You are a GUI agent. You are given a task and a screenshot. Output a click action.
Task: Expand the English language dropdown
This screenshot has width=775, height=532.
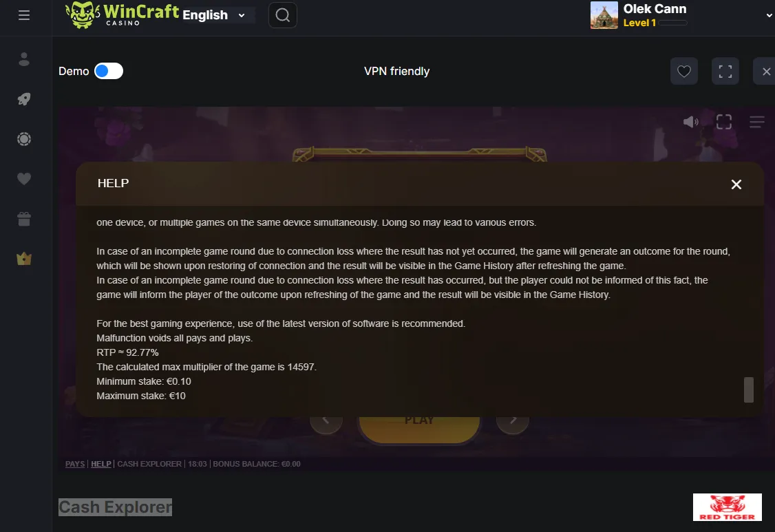point(214,15)
